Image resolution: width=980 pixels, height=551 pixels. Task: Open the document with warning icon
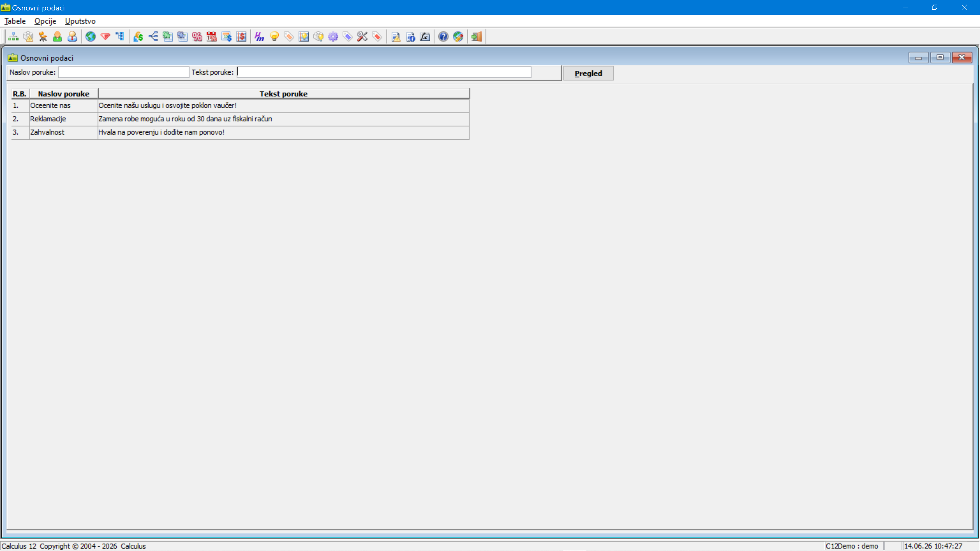point(396,36)
